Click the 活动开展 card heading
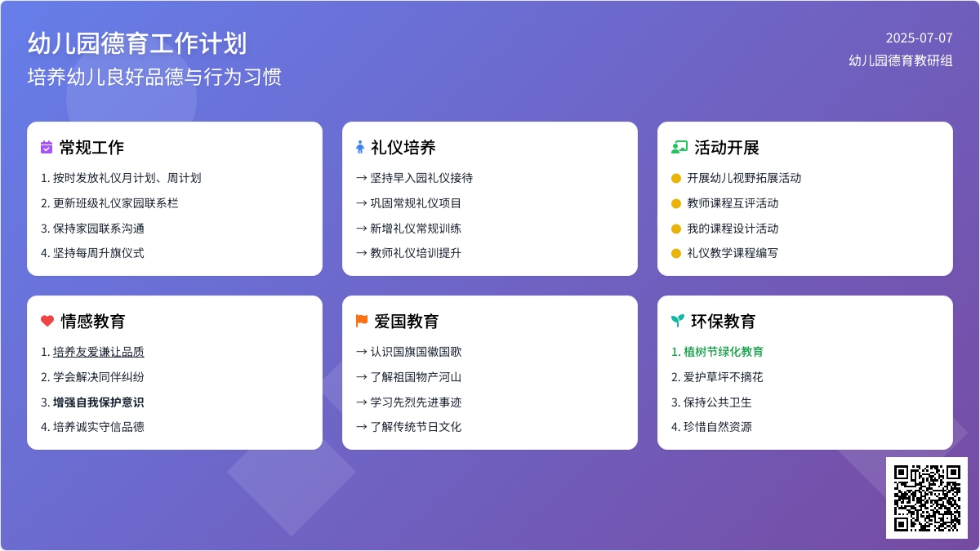The width and height of the screenshot is (980, 551). [x=727, y=148]
